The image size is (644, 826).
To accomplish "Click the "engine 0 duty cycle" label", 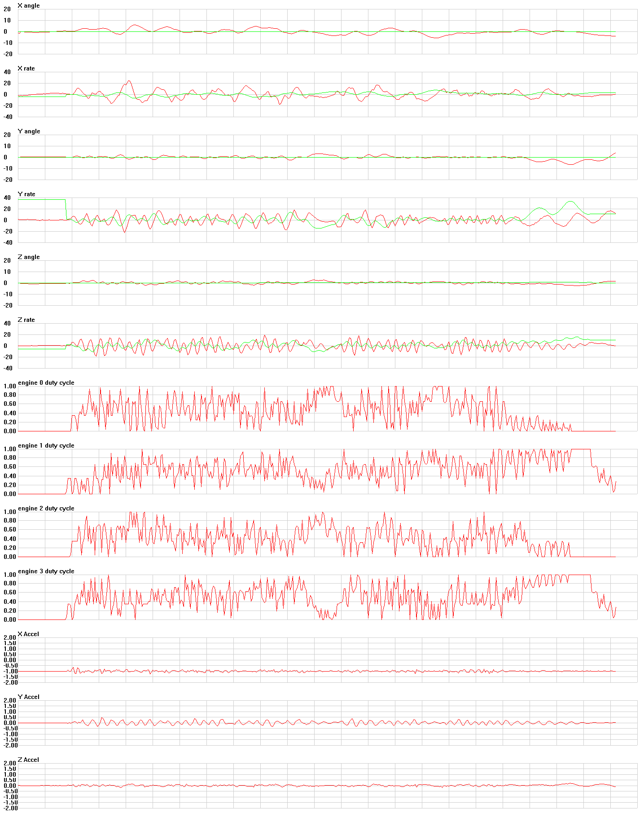I will click(46, 383).
